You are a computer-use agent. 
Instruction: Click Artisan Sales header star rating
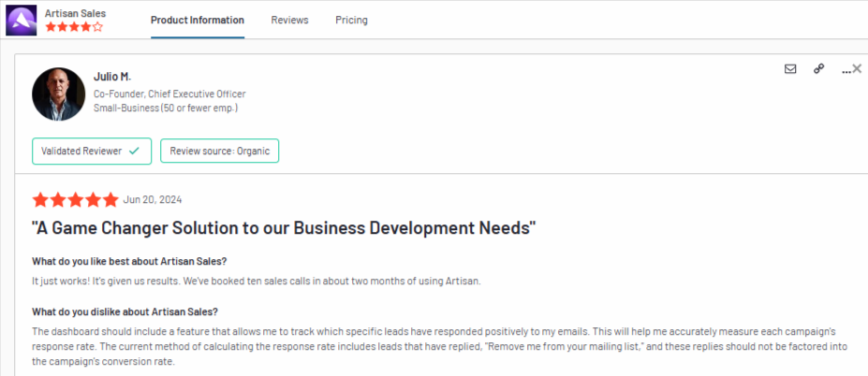pos(74,26)
